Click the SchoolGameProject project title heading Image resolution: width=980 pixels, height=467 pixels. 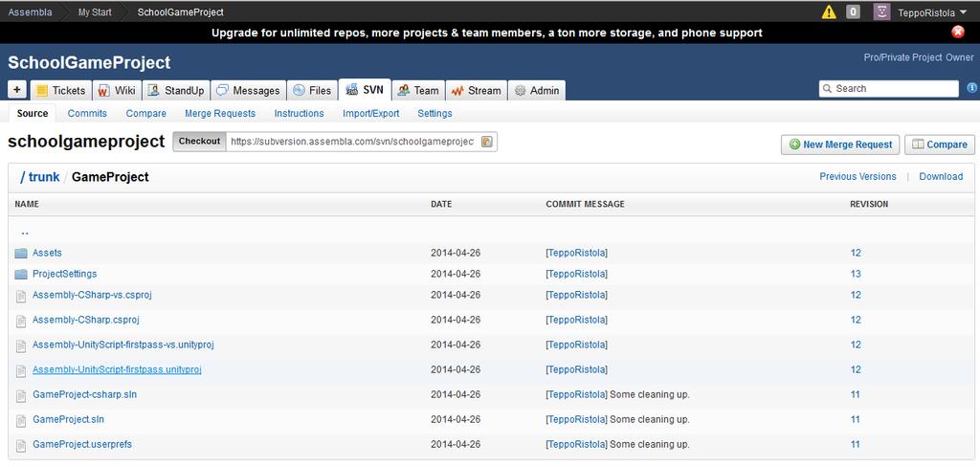click(x=89, y=62)
